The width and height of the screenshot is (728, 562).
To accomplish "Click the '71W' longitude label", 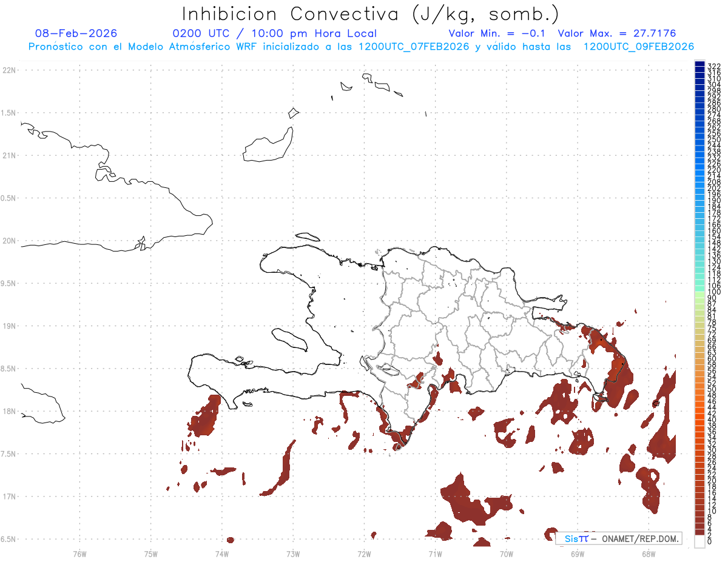I will click(x=435, y=554).
